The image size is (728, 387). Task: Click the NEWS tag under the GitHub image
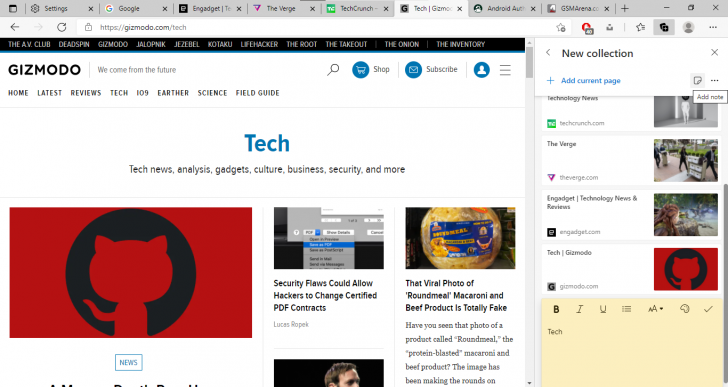(129, 362)
